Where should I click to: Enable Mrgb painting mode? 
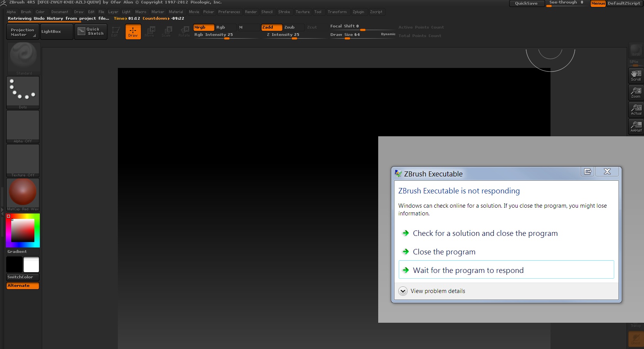point(204,27)
